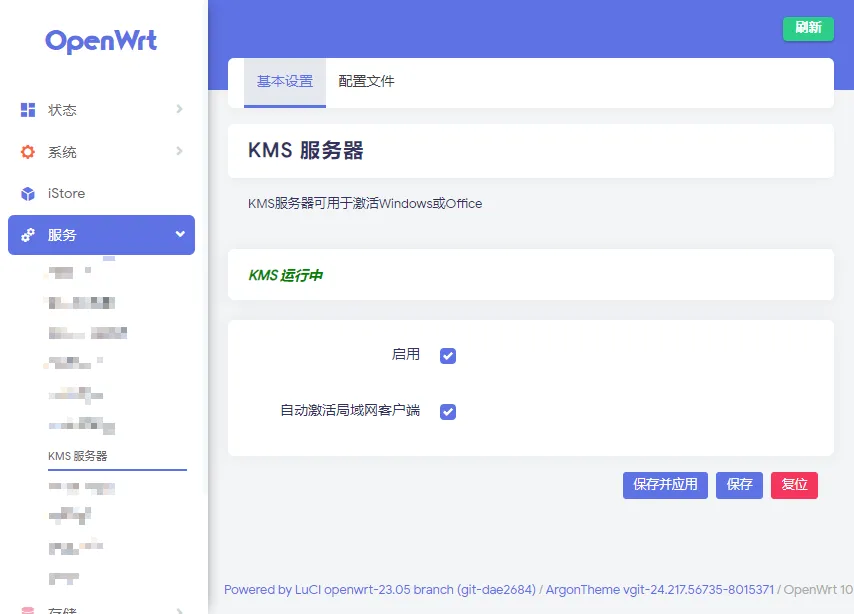Expand the 系统 menu chevron

pos(179,151)
